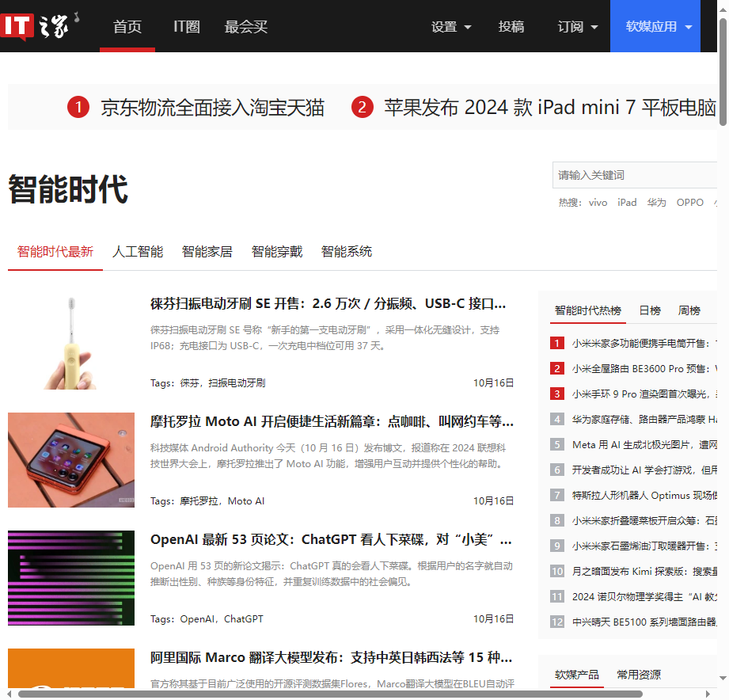Click the scroll-left arrow of horizontal scrollbar

coord(9,694)
